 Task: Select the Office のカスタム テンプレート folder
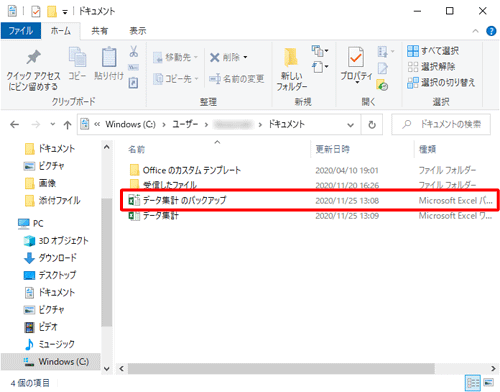[192, 170]
